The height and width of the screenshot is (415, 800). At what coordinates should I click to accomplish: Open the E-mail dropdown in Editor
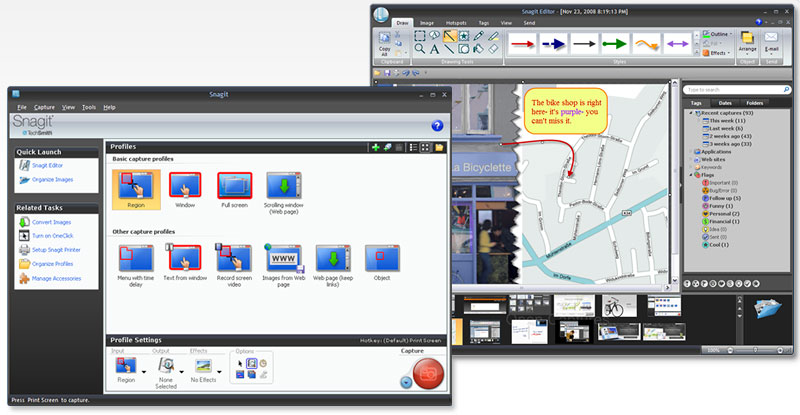771,43
